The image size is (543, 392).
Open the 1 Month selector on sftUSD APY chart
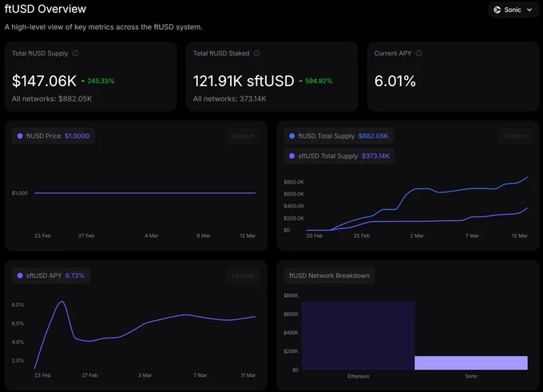tap(243, 275)
